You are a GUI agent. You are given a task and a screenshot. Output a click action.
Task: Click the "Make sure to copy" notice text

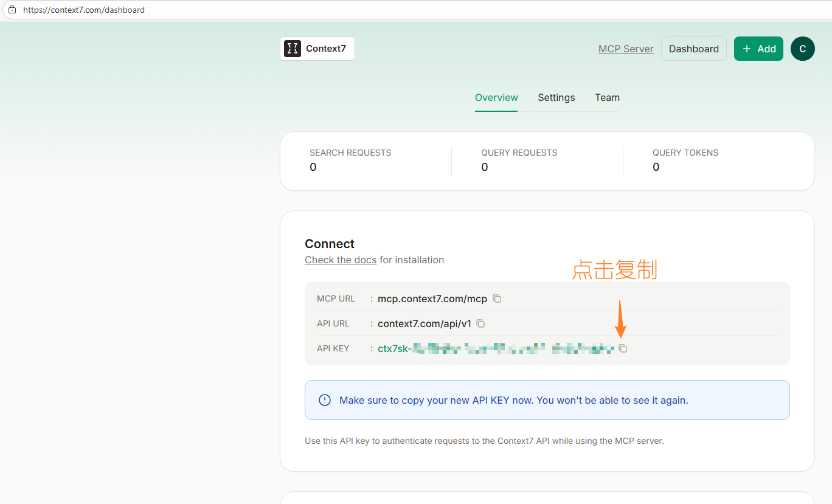coord(514,400)
